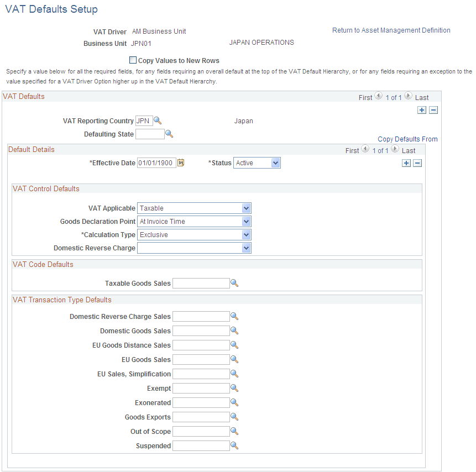476x472 pixels.
Task: Open the VAT Reporting Country lookup
Action: (156, 120)
